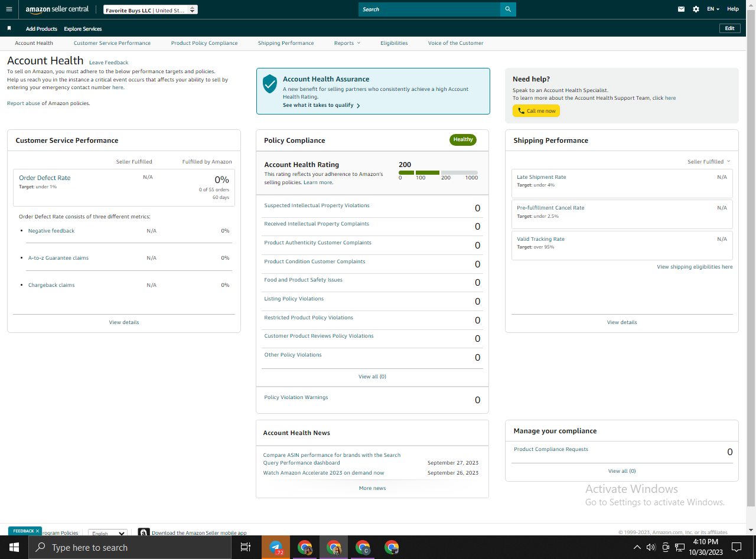Open Product Policy Compliance tab

click(204, 43)
